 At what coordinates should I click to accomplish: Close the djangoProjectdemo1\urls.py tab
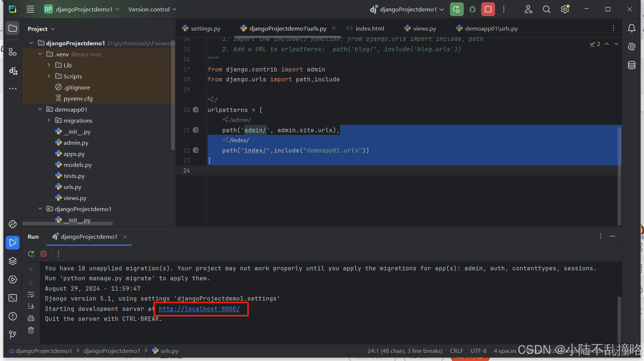click(x=334, y=28)
